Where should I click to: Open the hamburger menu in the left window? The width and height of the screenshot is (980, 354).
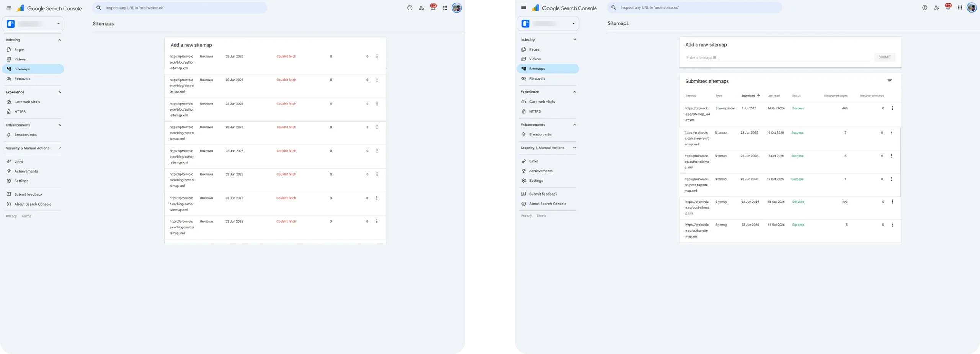click(x=9, y=8)
